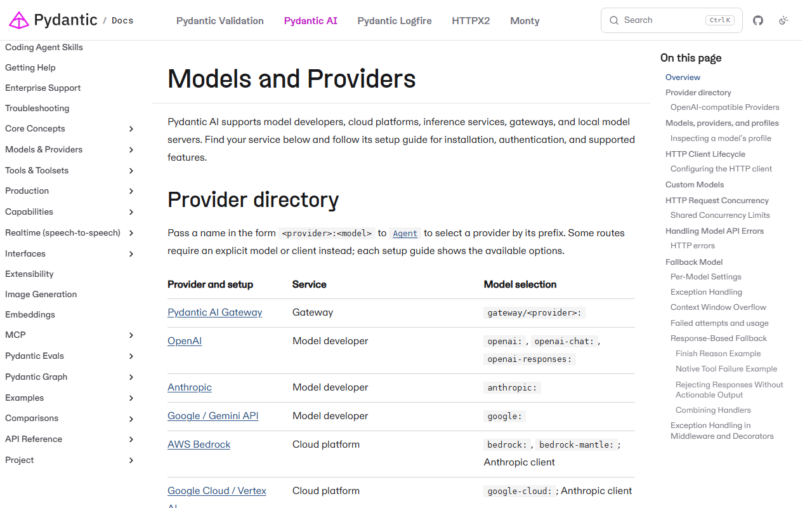Expand the API Reference chevron
The image size is (812, 508).
pos(131,439)
